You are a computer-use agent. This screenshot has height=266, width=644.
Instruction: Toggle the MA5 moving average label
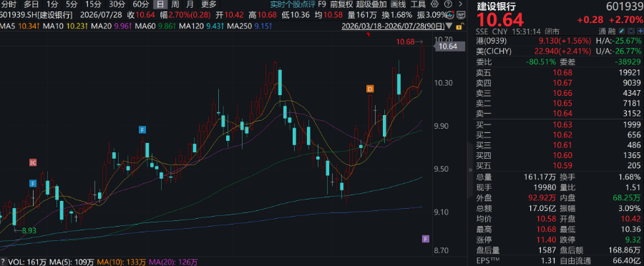[x=8, y=26]
